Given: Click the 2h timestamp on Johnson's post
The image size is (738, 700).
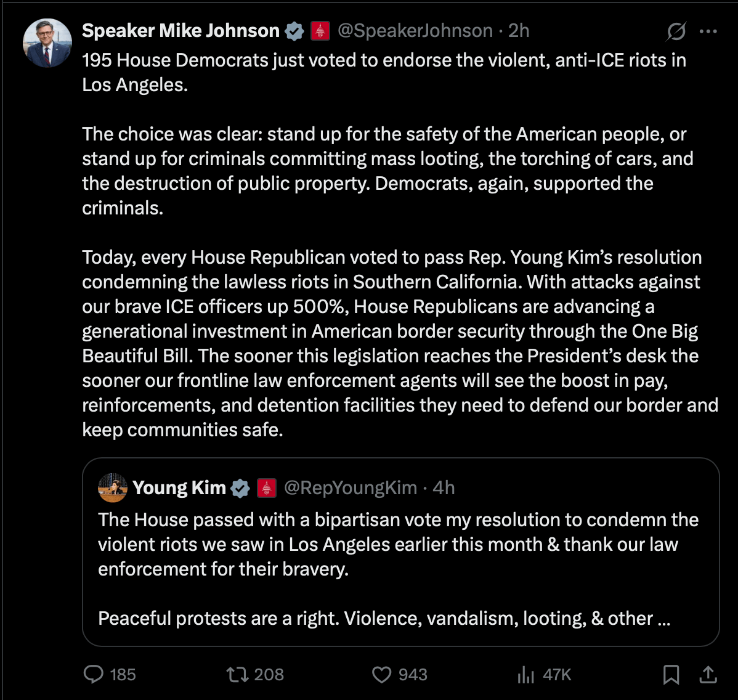Looking at the screenshot, I should click(x=519, y=31).
